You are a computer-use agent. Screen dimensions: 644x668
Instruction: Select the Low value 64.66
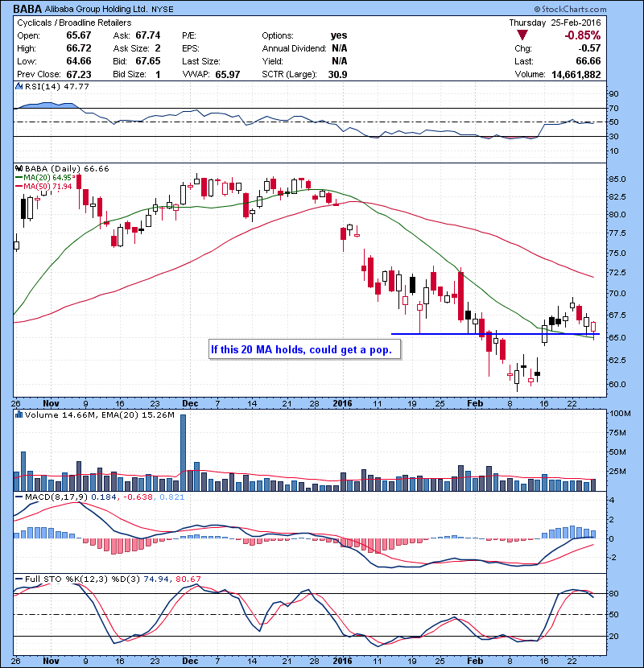click(x=79, y=61)
